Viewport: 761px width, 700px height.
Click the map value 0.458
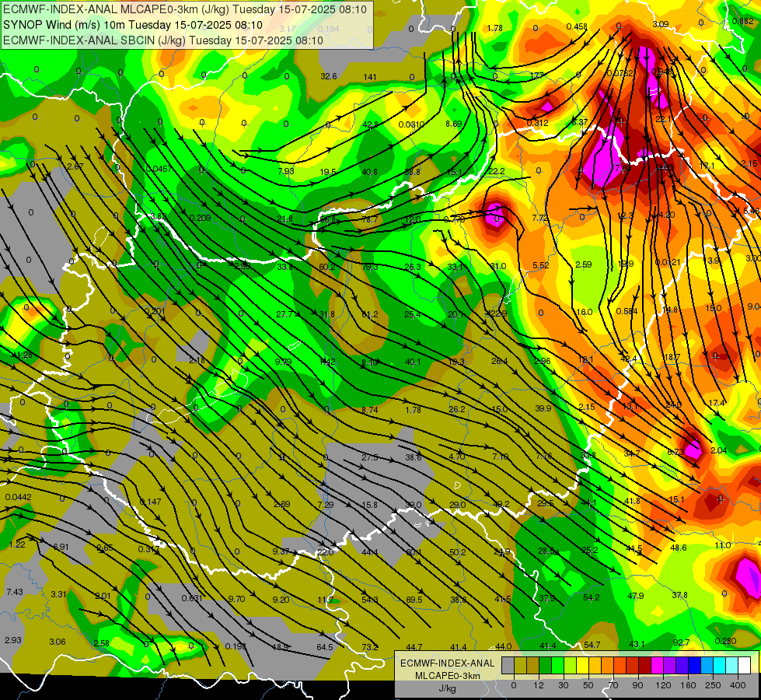coord(577,26)
